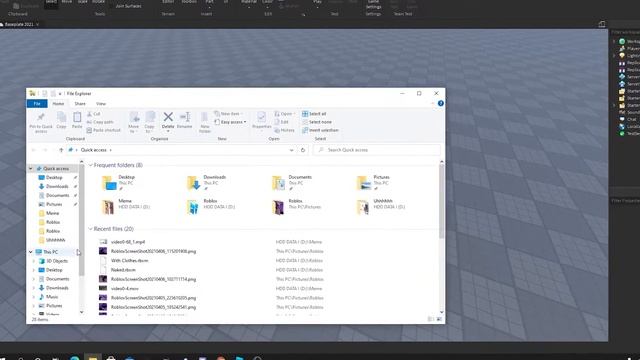Open File Explorer help question mark
Viewport: 640px width, 360px height.
coord(441,104)
